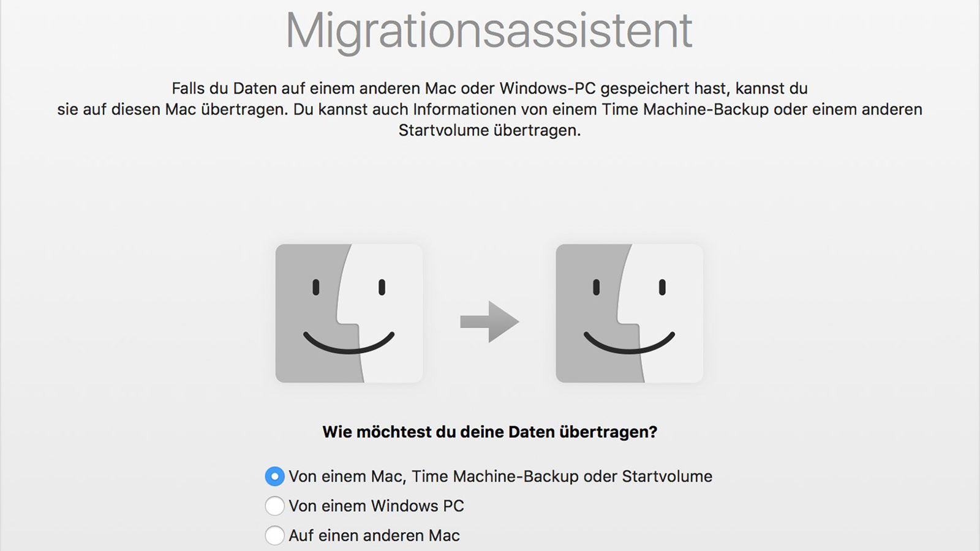Click the filled blue radio button

(274, 476)
